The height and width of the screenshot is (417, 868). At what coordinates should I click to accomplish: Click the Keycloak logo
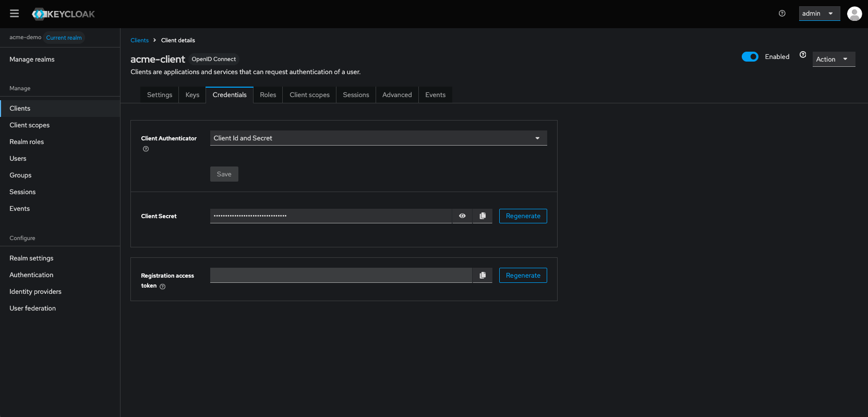[x=64, y=14]
